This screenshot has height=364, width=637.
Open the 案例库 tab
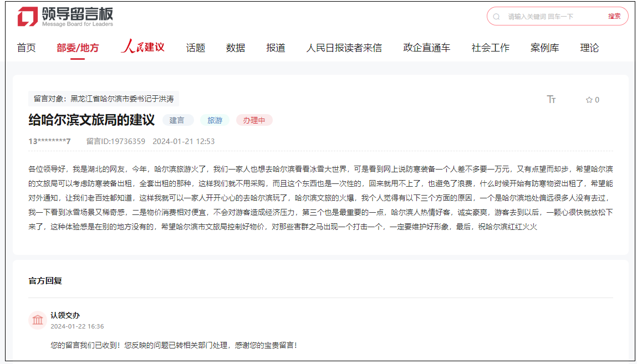tap(545, 48)
